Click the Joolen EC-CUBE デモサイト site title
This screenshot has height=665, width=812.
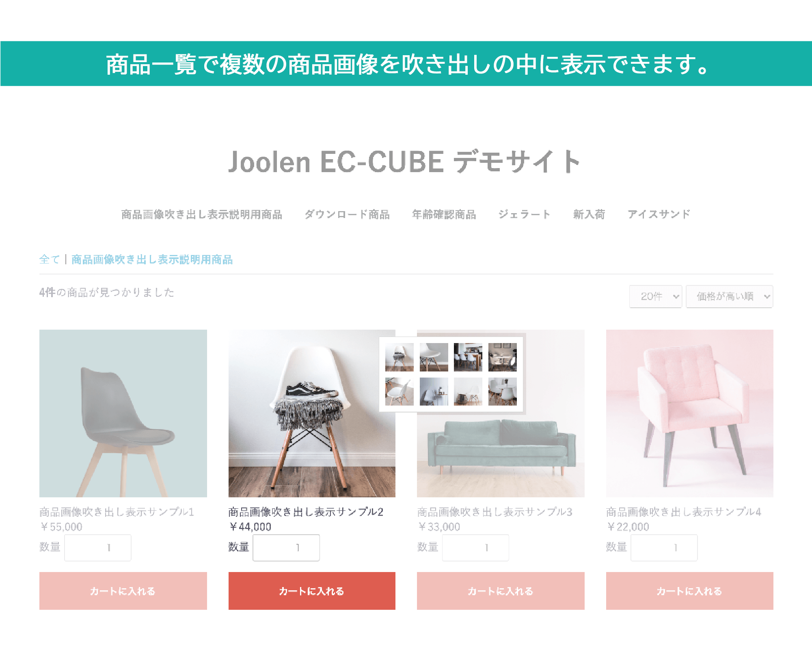tap(404, 162)
